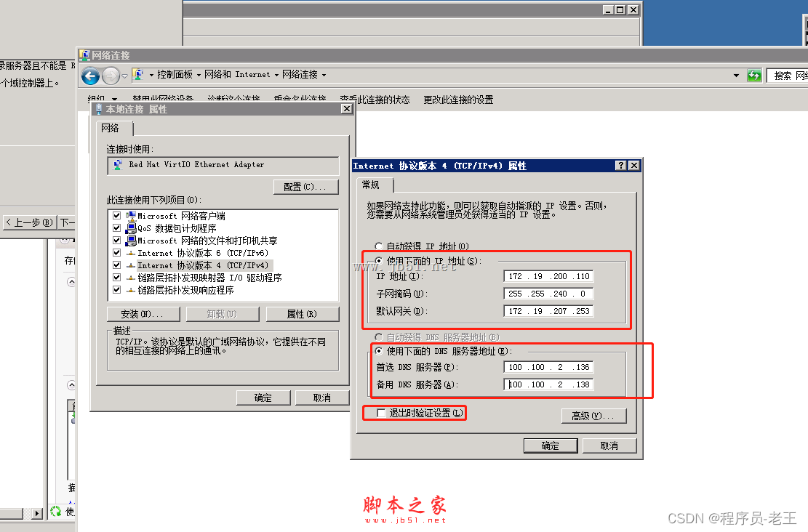The height and width of the screenshot is (532, 808).
Task: Toggle the 文件和打印机共享 checkbox
Action: [x=117, y=240]
